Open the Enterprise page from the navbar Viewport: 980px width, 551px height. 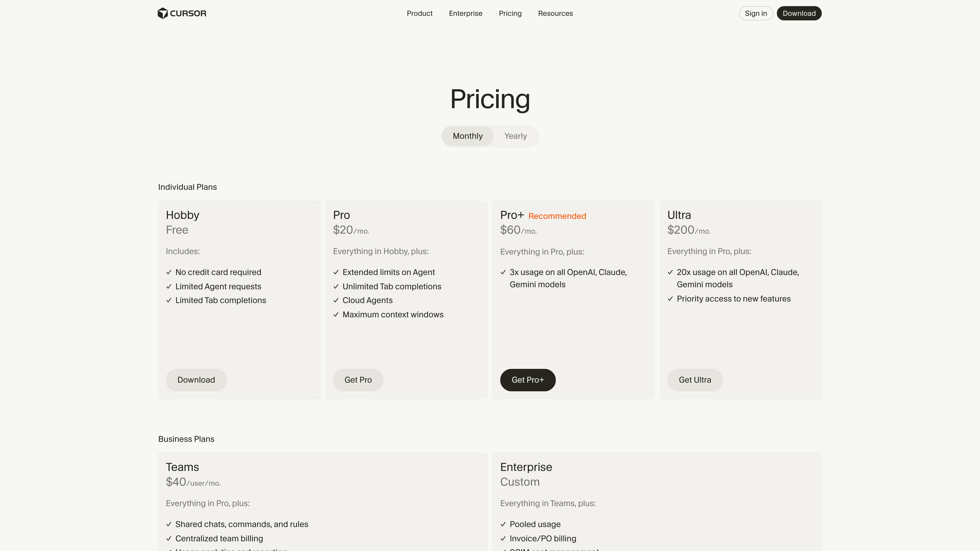click(465, 13)
